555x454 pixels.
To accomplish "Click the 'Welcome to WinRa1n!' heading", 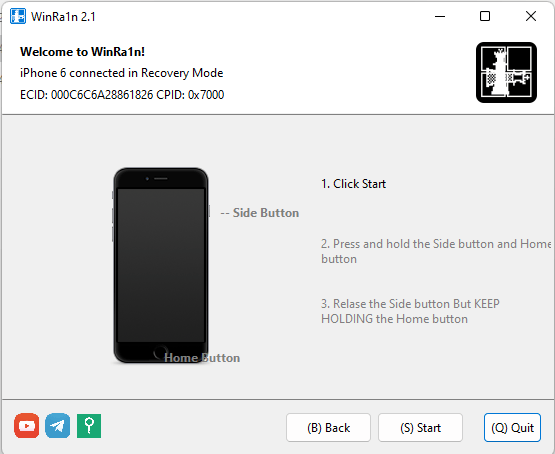I will (x=82, y=52).
